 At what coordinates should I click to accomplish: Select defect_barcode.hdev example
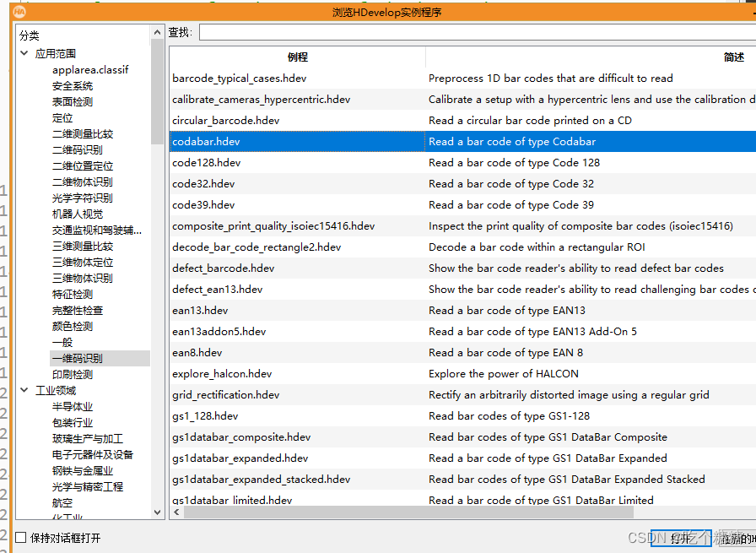(x=224, y=268)
